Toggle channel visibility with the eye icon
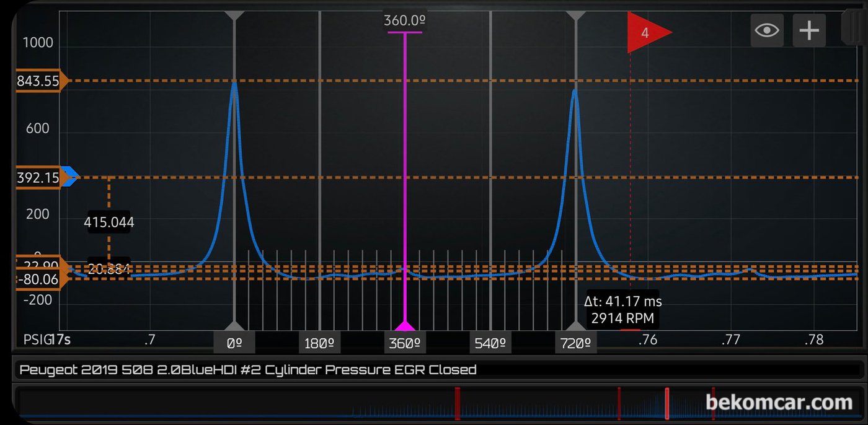868x425 pixels. coord(767,30)
